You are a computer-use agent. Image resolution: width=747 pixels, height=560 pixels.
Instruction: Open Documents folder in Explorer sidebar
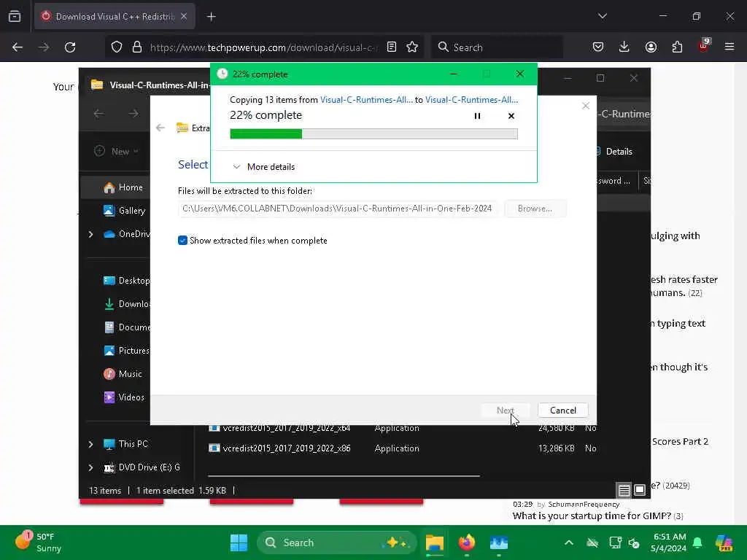[x=125, y=327]
